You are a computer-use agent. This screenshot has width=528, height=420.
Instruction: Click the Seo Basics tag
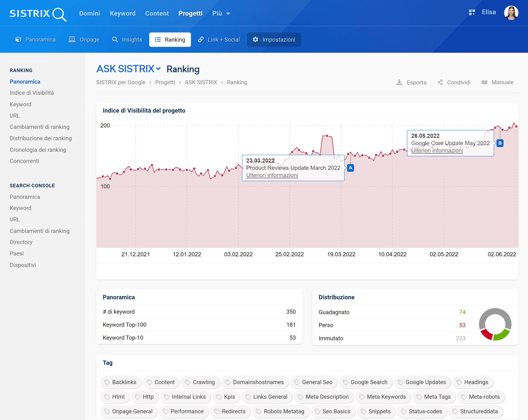pyautogui.click(x=333, y=411)
